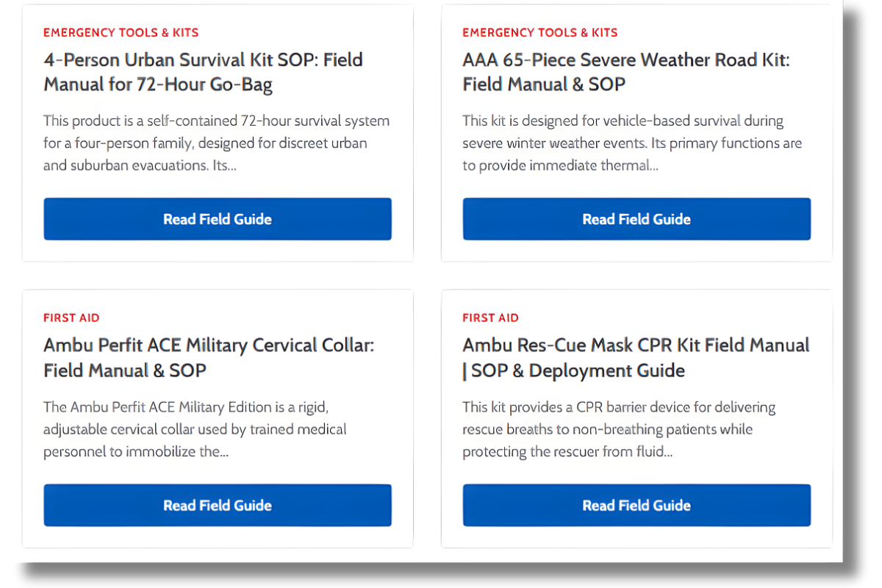Open the 4-Person Urban Survival Kit SOP article title
882x588 pixels.
[203, 60]
